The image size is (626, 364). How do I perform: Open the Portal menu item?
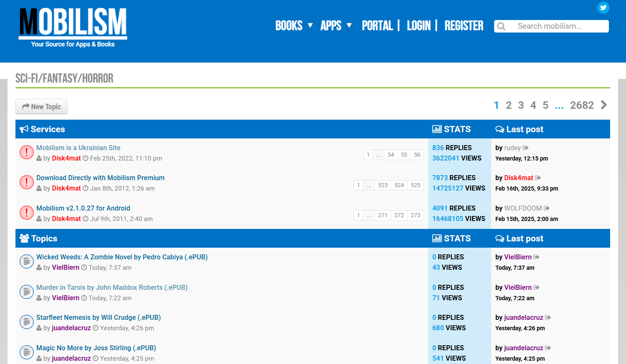tap(377, 25)
